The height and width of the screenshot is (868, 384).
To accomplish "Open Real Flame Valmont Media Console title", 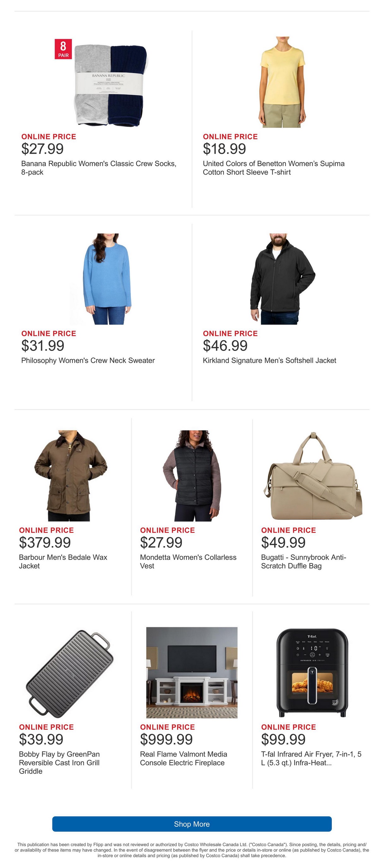I will 183,758.
